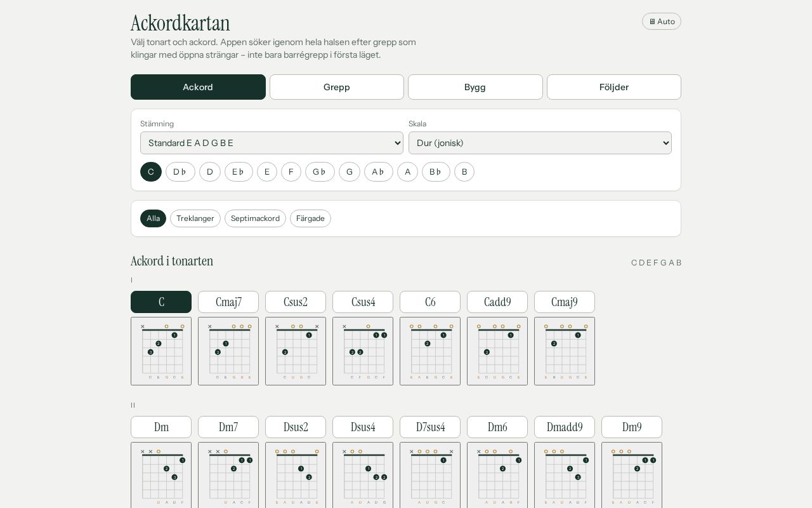Viewport: 812px width, 508px height.
Task: Open the Stämning tuning dropdown
Action: 272,143
